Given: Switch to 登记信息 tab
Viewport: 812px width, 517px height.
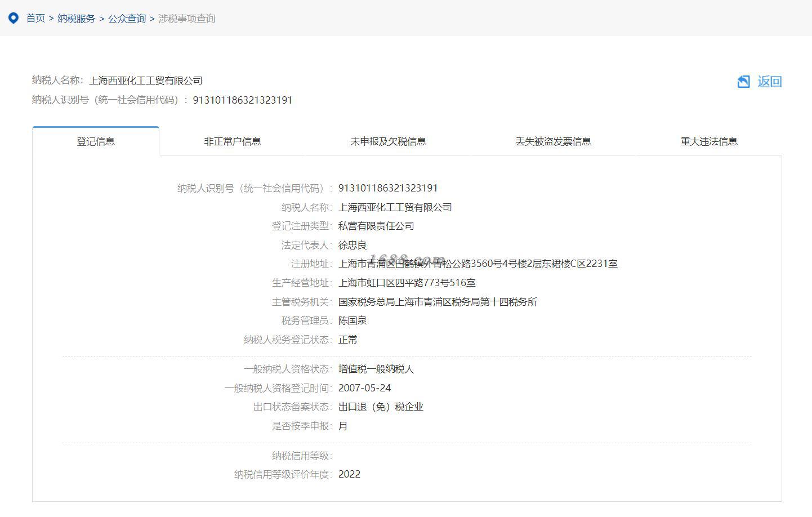Looking at the screenshot, I should pos(96,141).
